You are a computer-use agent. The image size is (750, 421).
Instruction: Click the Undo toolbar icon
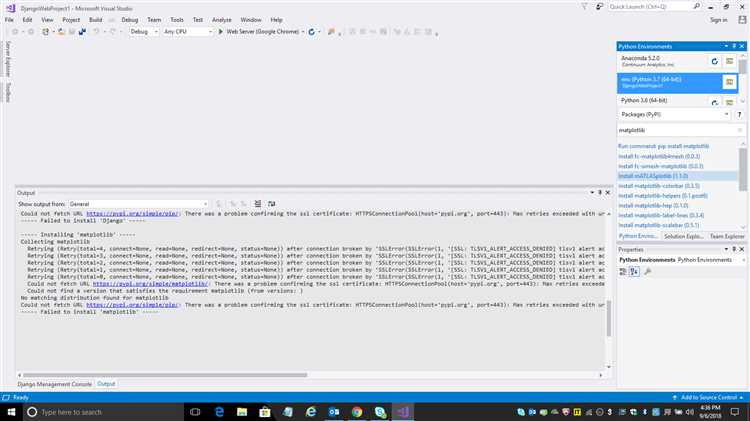[96, 32]
